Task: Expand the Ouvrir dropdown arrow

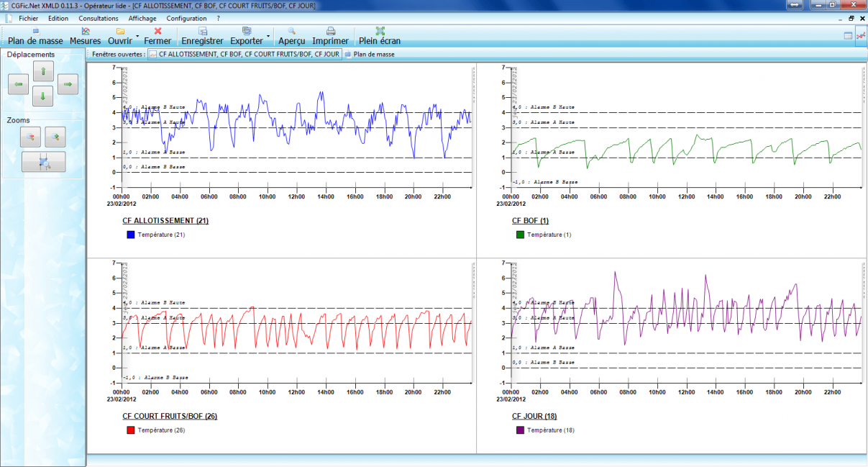Action: 137,36
